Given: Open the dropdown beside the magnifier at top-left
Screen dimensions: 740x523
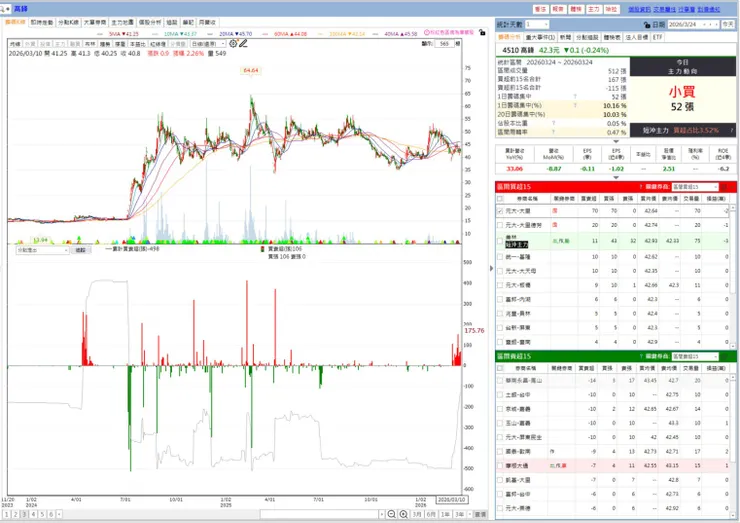Looking at the screenshot, I should [x=8, y=9].
